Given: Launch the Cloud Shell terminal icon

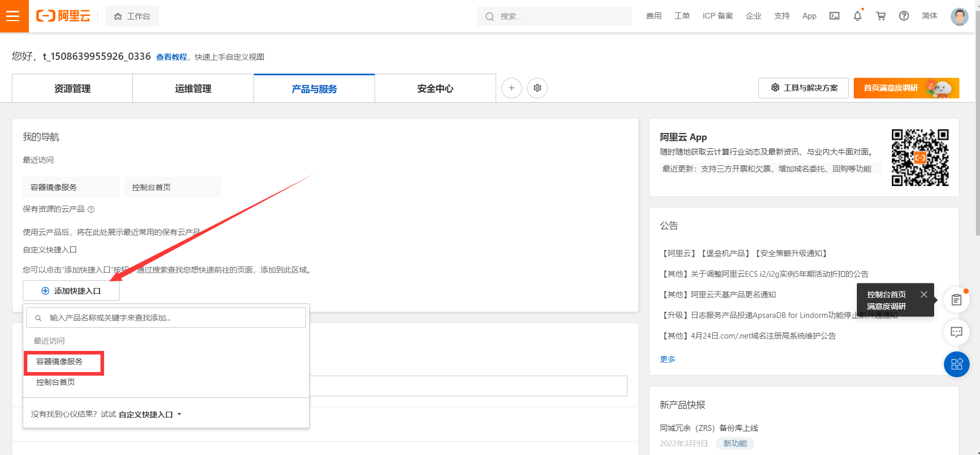Looking at the screenshot, I should click(x=834, y=16).
